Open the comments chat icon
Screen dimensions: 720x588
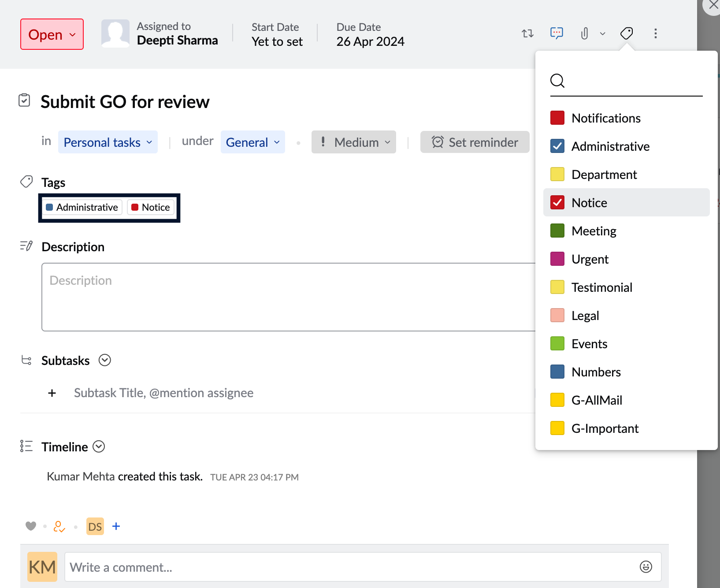click(557, 33)
